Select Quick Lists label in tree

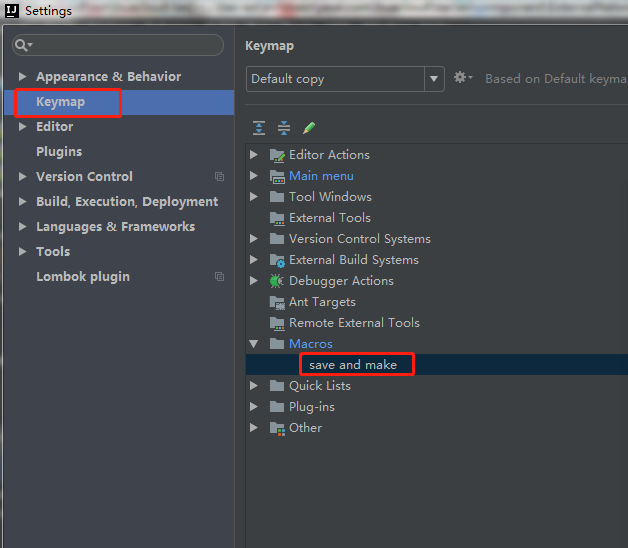(x=320, y=386)
